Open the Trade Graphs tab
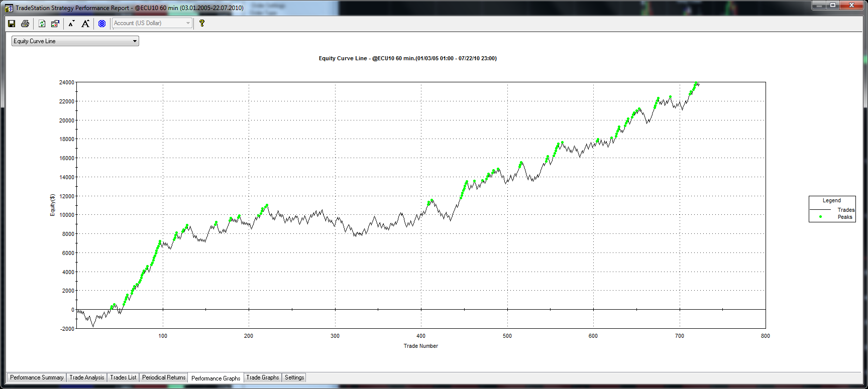Viewport: 868px width, 389px height. 262,377
